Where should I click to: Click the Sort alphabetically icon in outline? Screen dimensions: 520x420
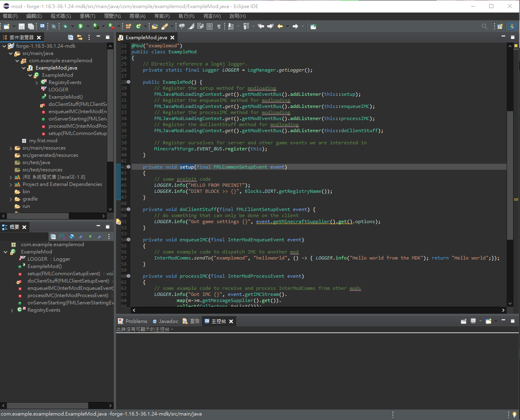[x=62, y=236]
